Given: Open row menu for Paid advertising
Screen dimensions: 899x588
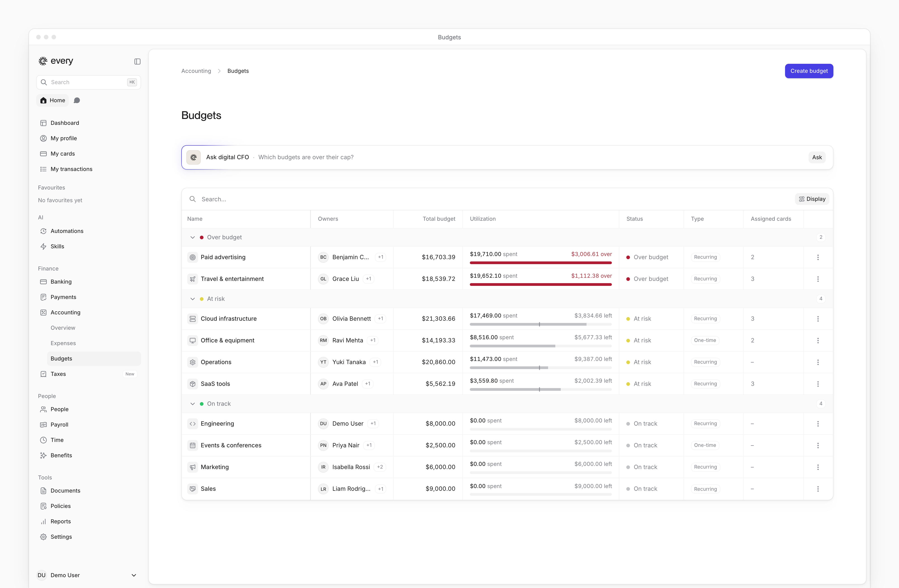Looking at the screenshot, I should (x=818, y=257).
